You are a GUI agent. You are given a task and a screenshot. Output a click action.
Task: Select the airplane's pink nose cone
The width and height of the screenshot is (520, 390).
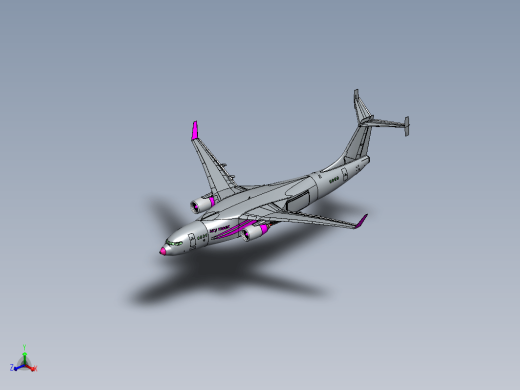click(163, 251)
